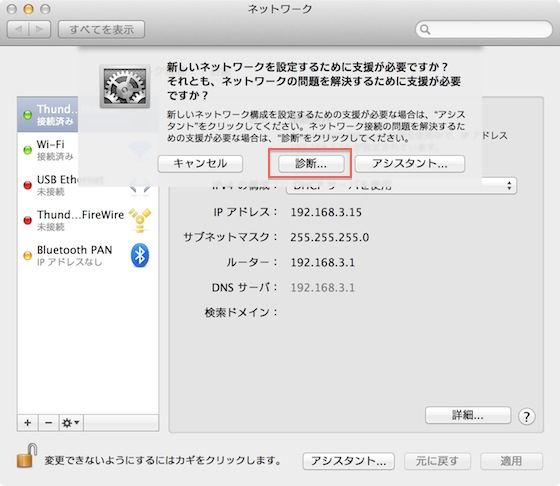The image size is (560, 486).
Task: Click the 検索ドメイン label
Action: (241, 313)
